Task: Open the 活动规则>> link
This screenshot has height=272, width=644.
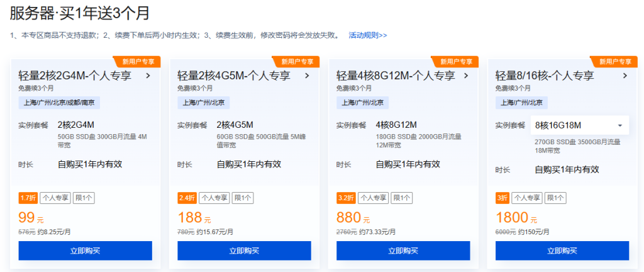Action: [368, 35]
